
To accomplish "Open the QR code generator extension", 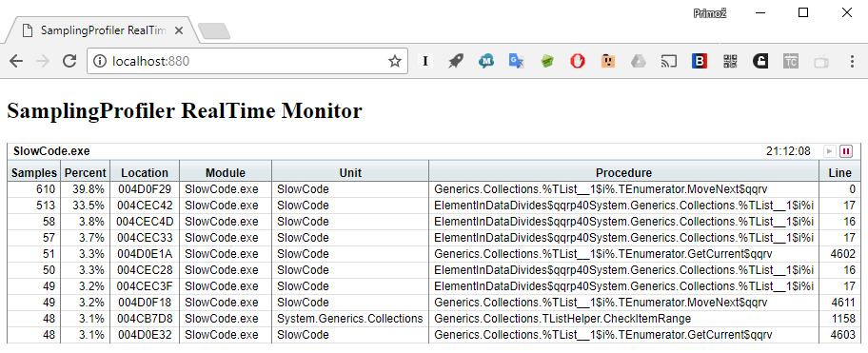I will 730,61.
